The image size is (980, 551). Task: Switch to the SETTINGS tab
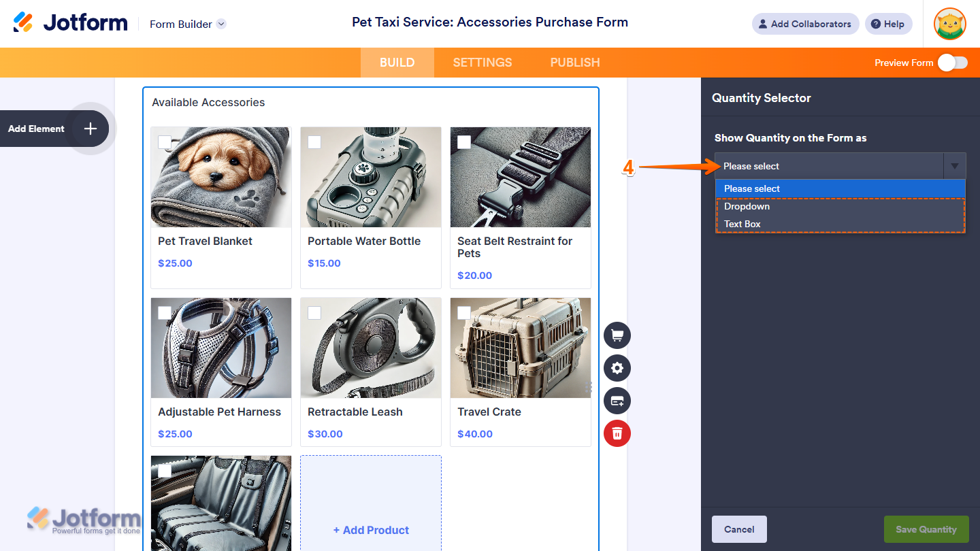coord(483,63)
